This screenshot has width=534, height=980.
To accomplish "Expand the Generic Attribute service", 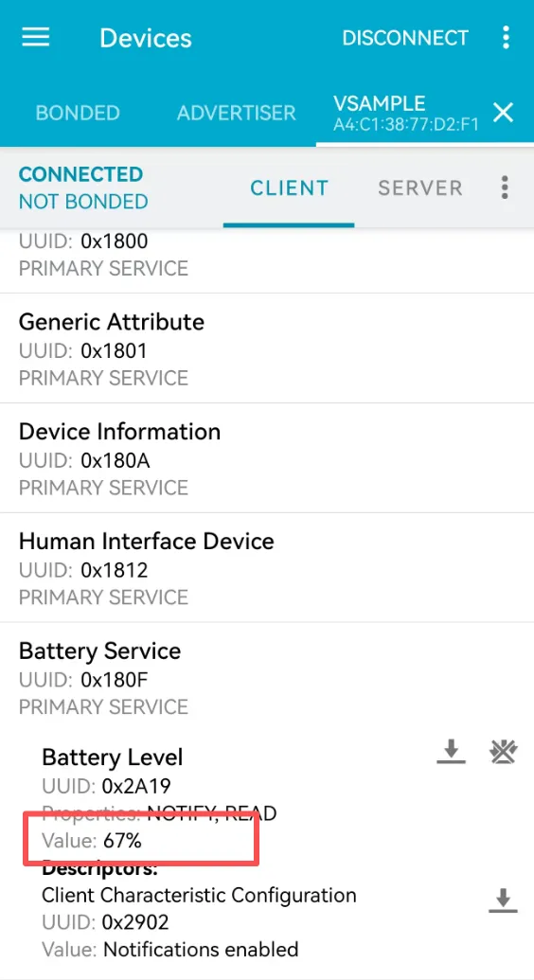I will [267, 348].
